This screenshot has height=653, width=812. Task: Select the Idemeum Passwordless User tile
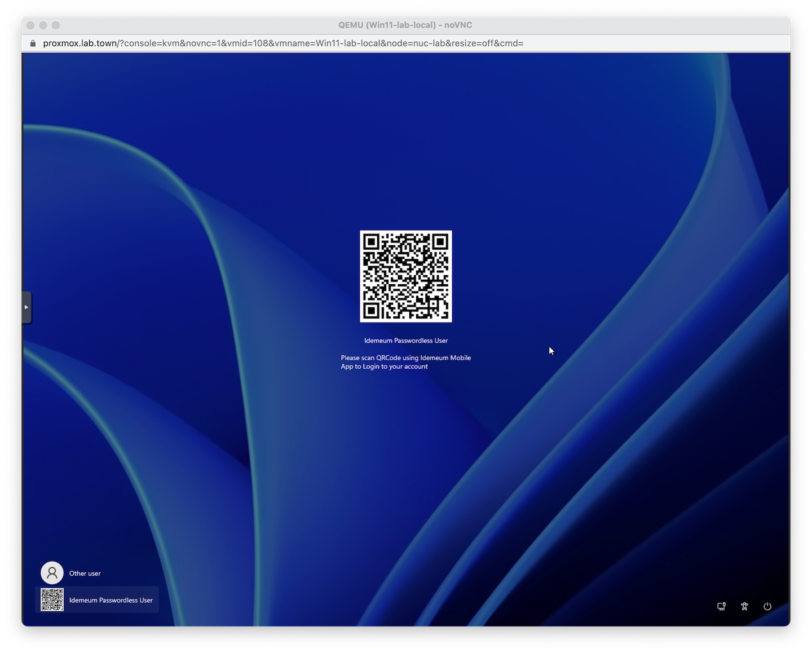[97, 600]
